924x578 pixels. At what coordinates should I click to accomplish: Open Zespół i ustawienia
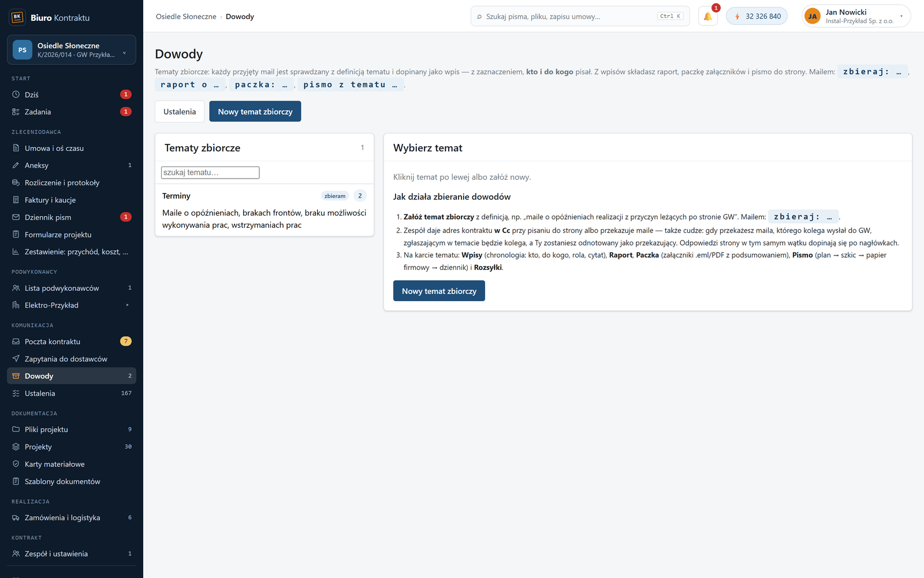(72, 554)
